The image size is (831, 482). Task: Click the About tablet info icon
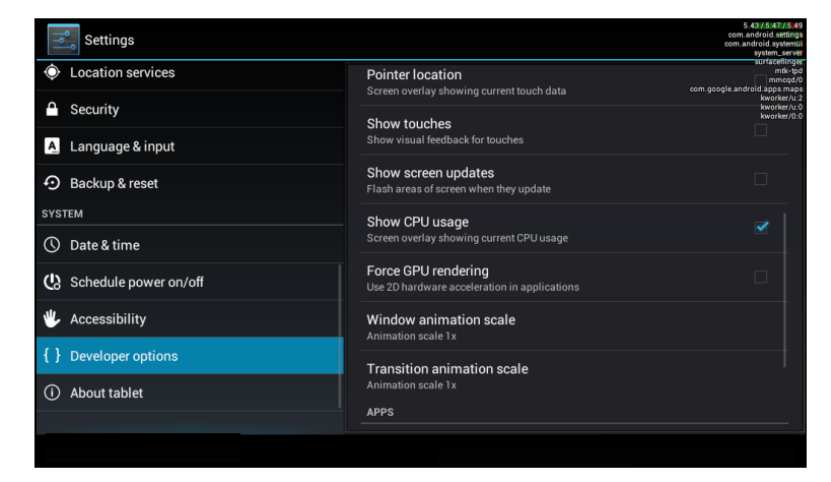click(52, 393)
